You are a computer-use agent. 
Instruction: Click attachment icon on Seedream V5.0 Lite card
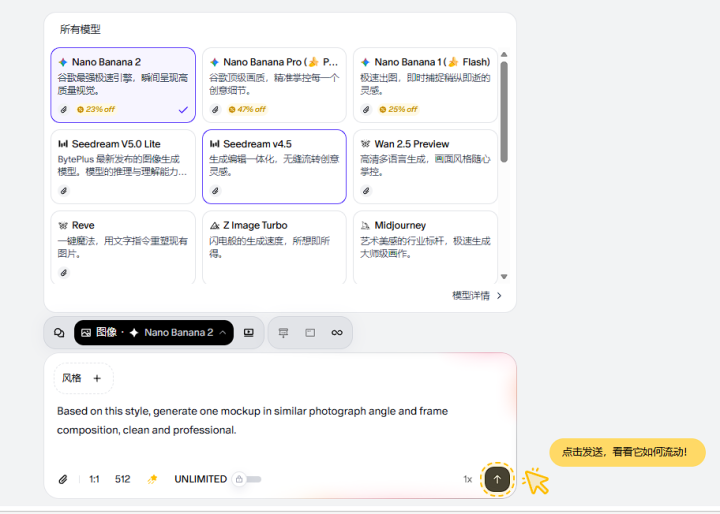64,191
